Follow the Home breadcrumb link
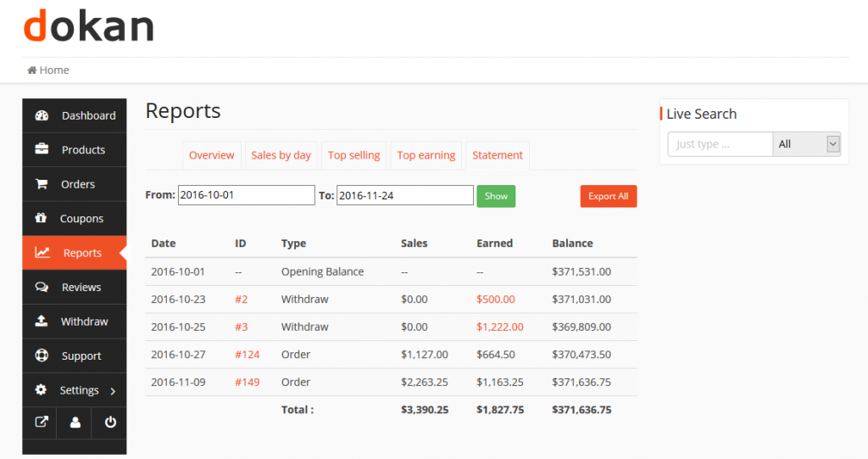The image size is (868, 459). pyautogui.click(x=53, y=70)
